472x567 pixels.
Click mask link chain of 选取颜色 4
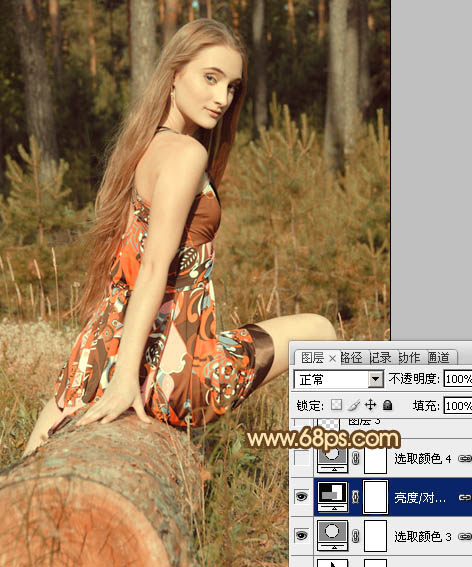356,459
